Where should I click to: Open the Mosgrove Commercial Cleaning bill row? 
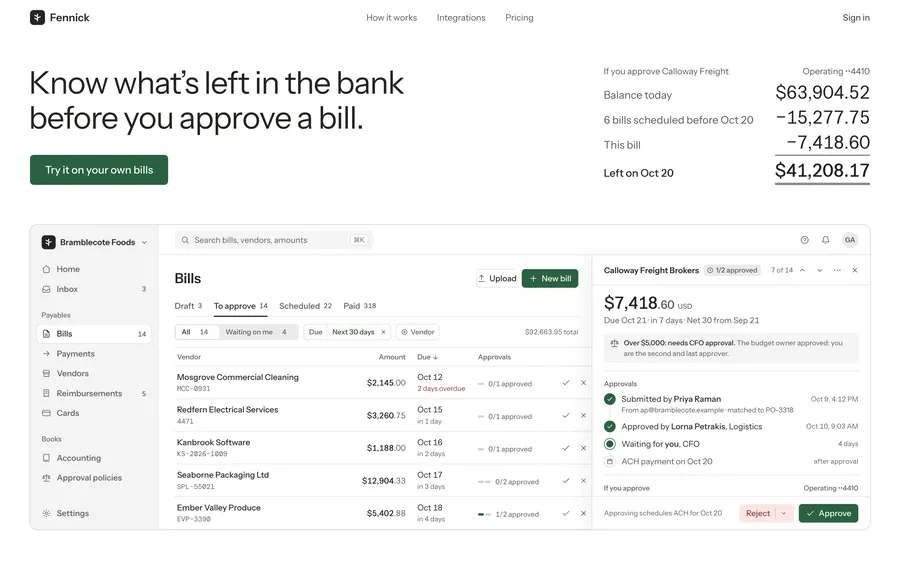coord(383,383)
